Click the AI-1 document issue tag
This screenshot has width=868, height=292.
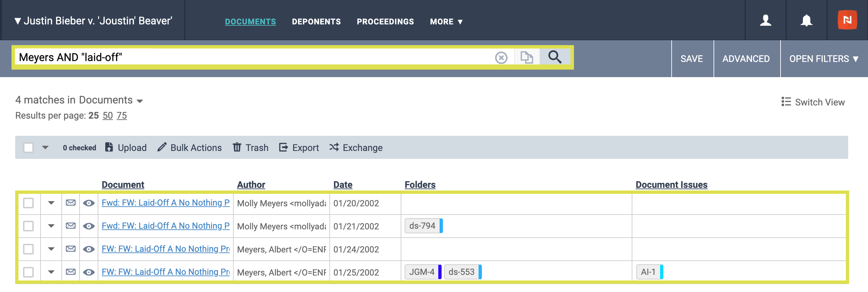coord(650,272)
